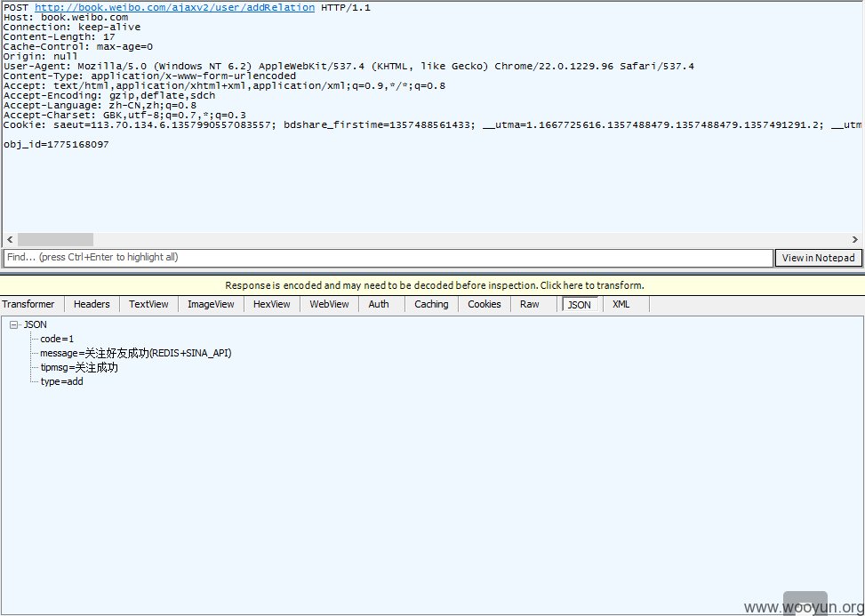The image size is (865, 616).
Task: Open the addRelation request URL link
Action: click(175, 8)
